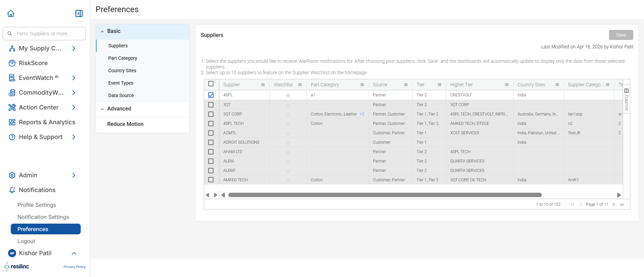This screenshot has width=644, height=277.
Task: Open the Supplier column menu icon
Action: pyautogui.click(x=263, y=85)
